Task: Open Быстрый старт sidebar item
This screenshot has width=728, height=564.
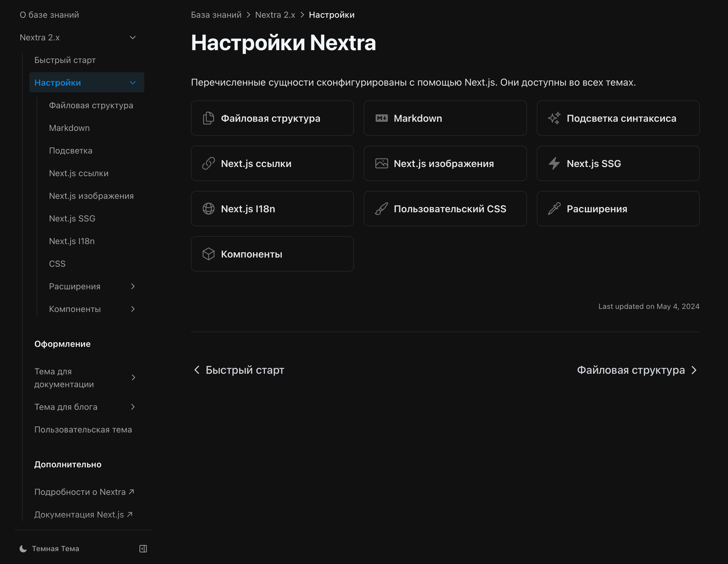Action: click(x=65, y=60)
